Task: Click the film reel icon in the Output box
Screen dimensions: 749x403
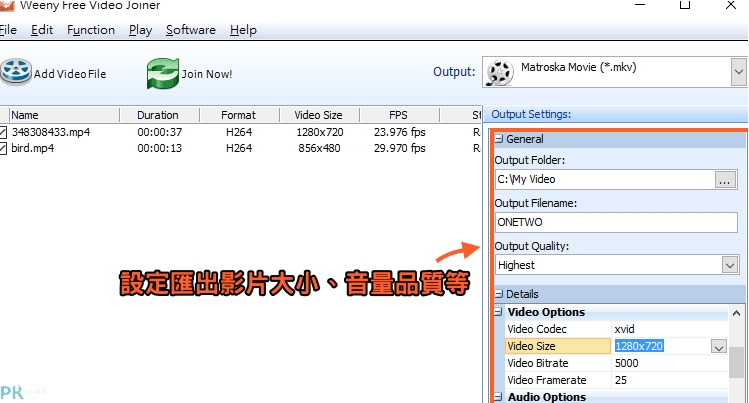Action: click(500, 73)
